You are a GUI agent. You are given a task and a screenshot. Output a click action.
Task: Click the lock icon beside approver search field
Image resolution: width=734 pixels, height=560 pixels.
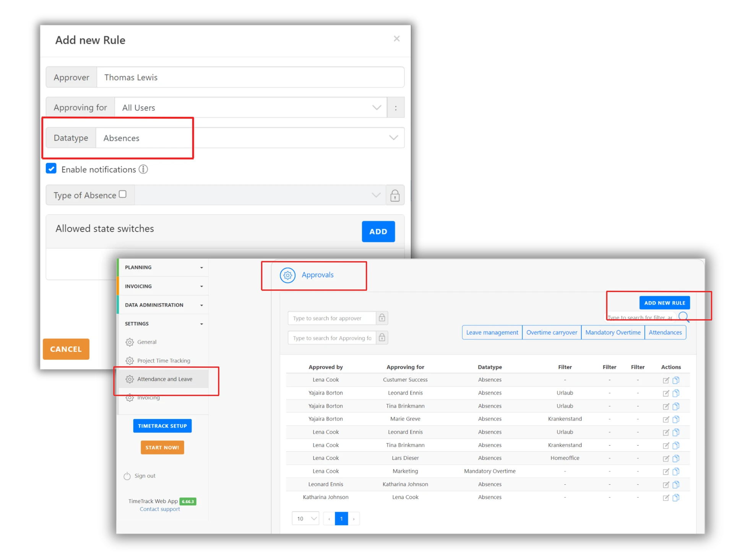pyautogui.click(x=382, y=318)
